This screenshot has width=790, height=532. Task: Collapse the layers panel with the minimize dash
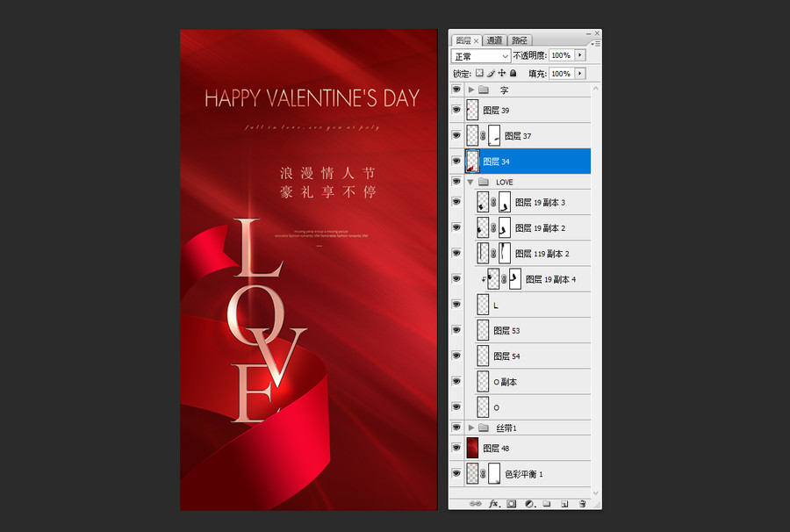coord(588,33)
